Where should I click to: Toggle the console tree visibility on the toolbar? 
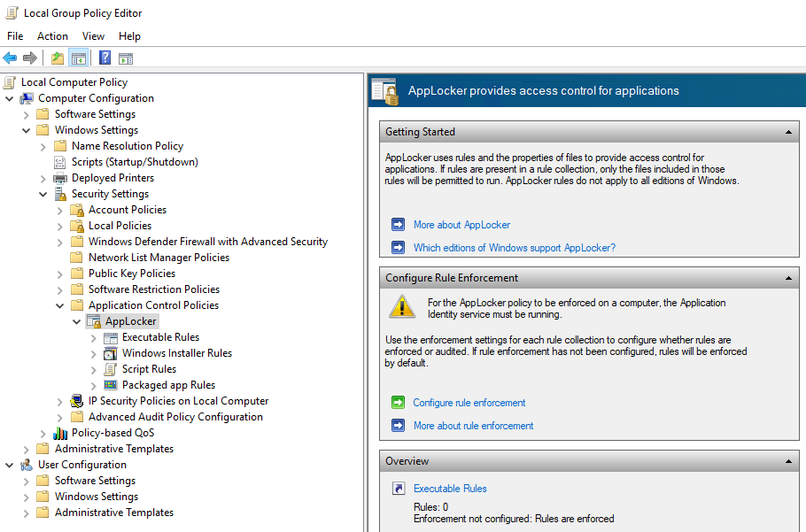coord(78,58)
